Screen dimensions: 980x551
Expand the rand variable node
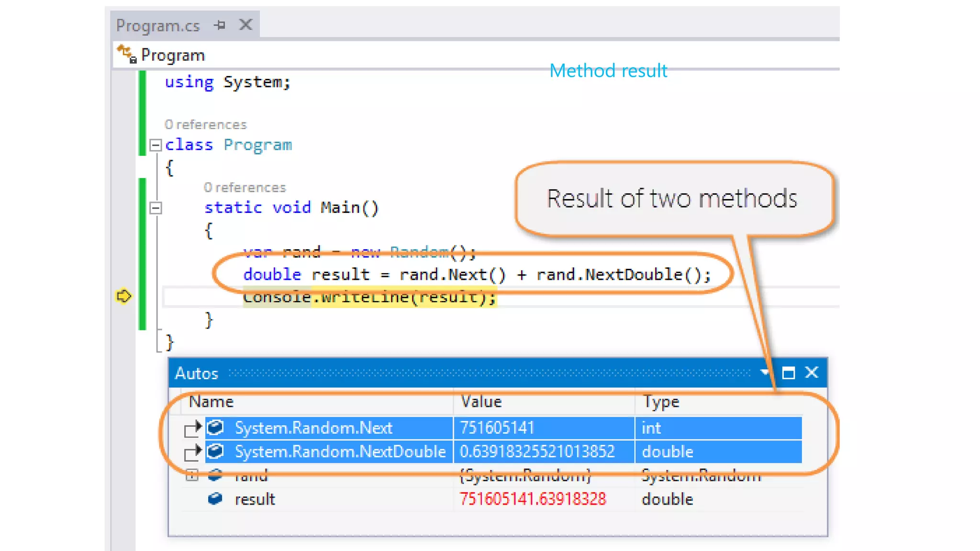[192, 475]
